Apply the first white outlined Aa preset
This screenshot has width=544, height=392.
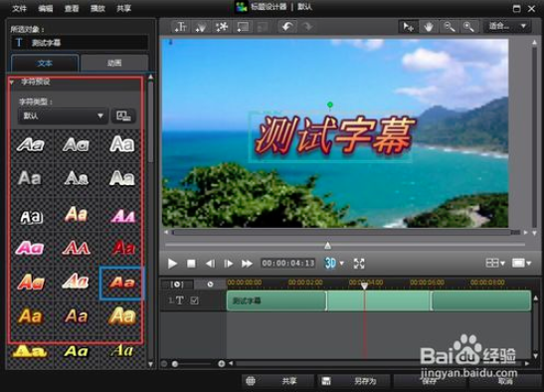(31, 144)
